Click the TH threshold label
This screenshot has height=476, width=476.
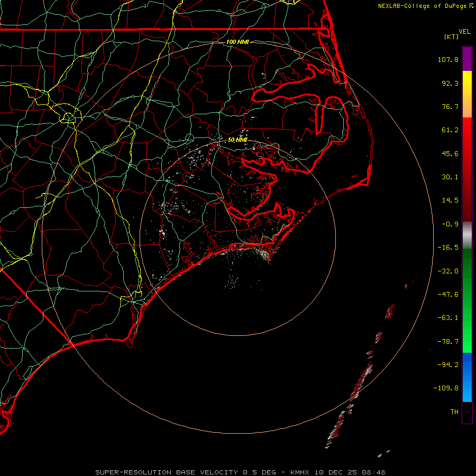click(454, 412)
